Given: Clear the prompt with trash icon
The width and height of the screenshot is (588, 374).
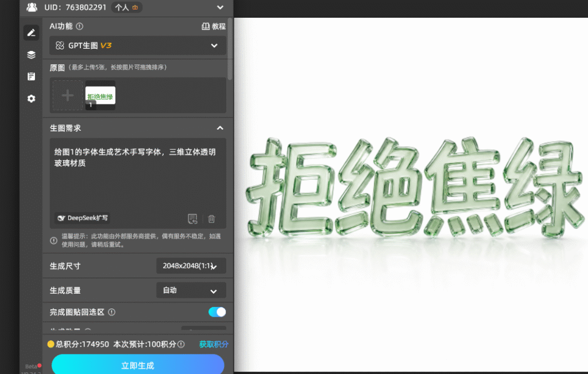Looking at the screenshot, I should click(211, 219).
